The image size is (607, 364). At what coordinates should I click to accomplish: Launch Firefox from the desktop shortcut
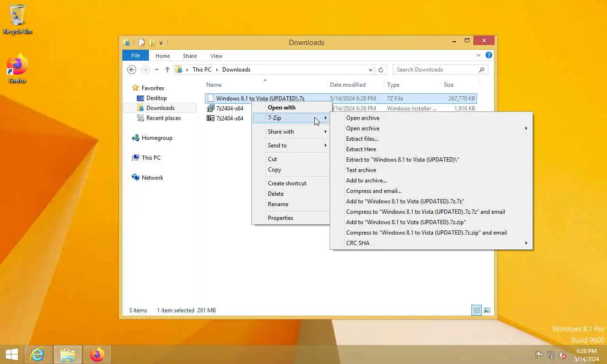click(x=18, y=69)
